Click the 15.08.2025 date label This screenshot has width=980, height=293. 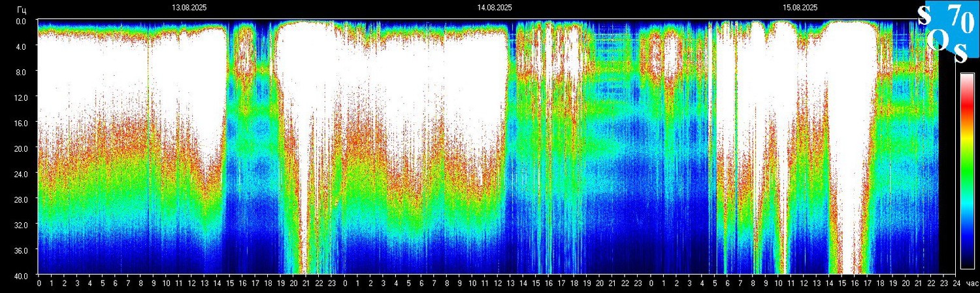pos(800,8)
